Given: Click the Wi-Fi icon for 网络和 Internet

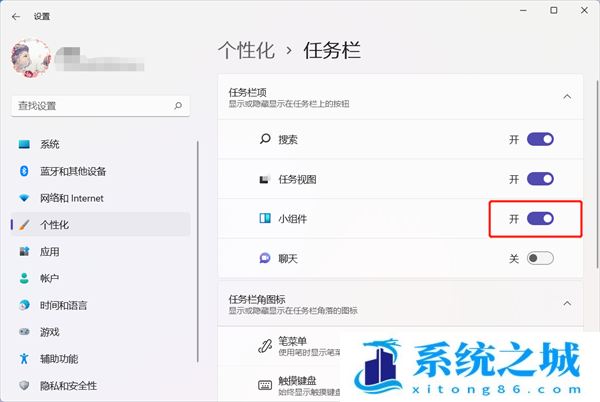Looking at the screenshot, I should [x=24, y=198].
